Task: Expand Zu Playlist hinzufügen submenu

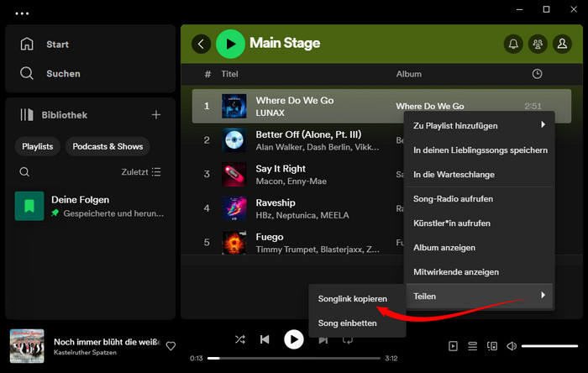Action: point(479,125)
